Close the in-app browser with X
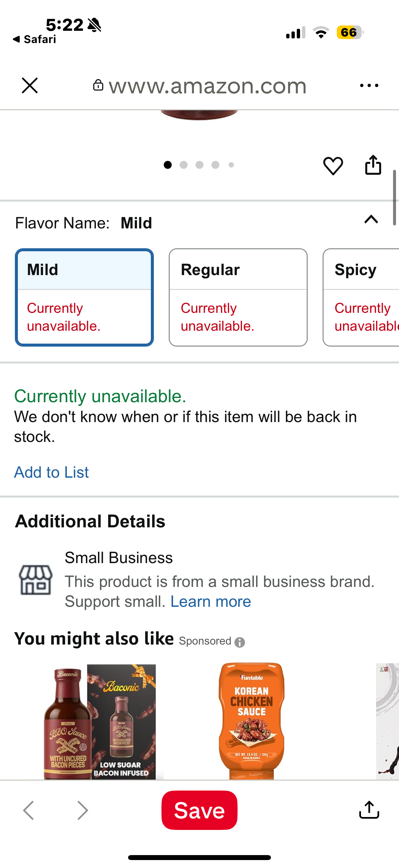 coord(30,85)
